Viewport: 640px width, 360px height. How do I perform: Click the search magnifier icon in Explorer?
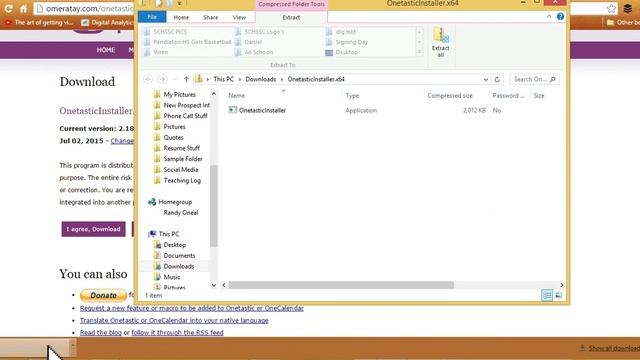[x=553, y=79]
